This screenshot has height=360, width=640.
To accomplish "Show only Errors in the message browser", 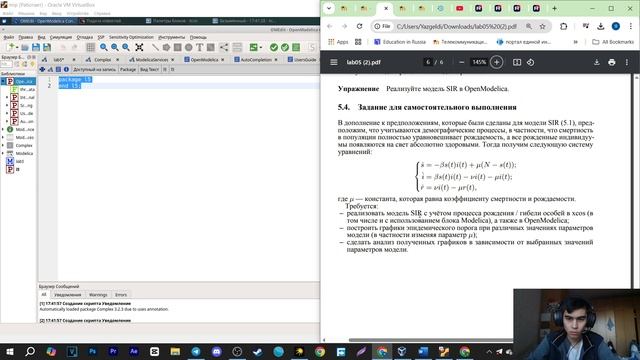I will click(x=121, y=295).
